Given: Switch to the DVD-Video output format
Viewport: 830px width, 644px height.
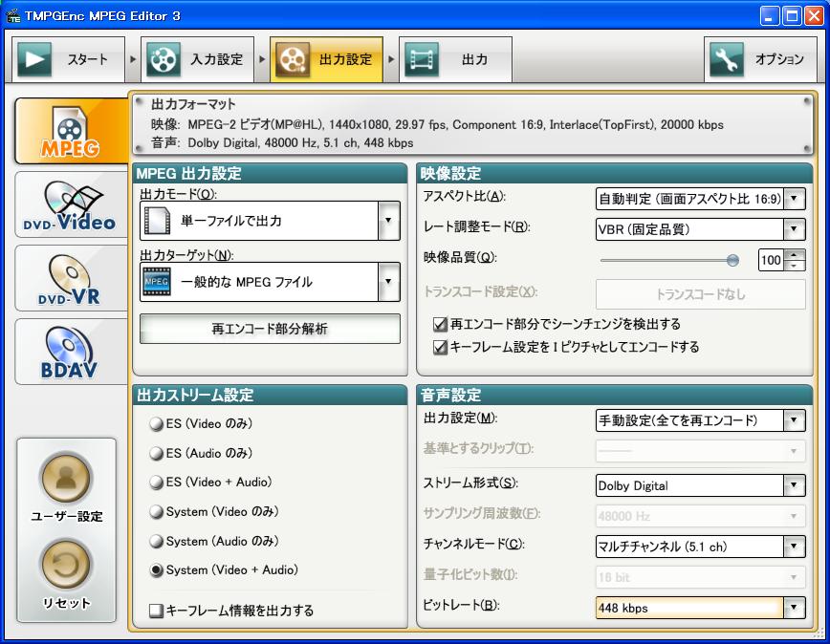Looking at the screenshot, I should pos(71,203).
